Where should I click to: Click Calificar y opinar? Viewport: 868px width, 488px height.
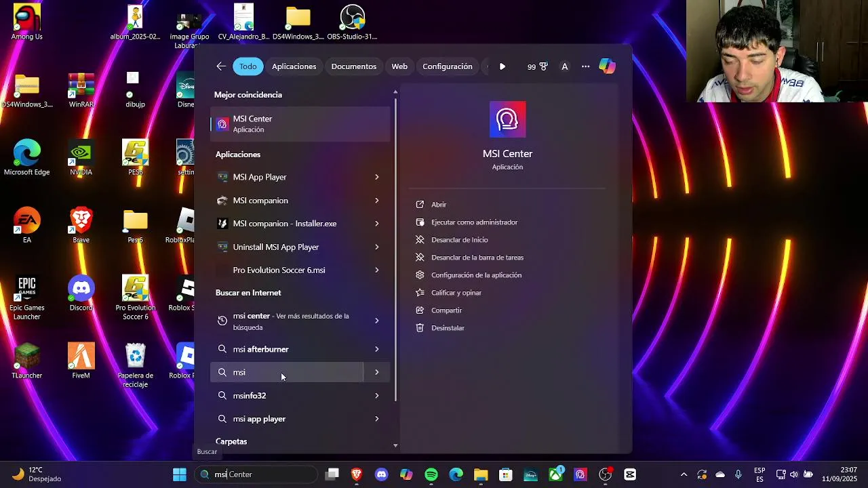pyautogui.click(x=456, y=293)
